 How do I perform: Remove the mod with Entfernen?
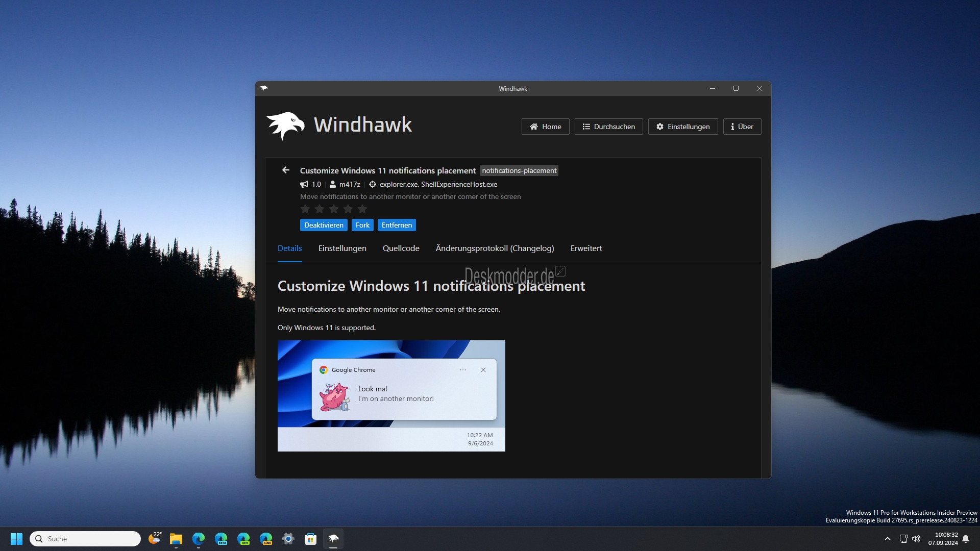pyautogui.click(x=397, y=225)
